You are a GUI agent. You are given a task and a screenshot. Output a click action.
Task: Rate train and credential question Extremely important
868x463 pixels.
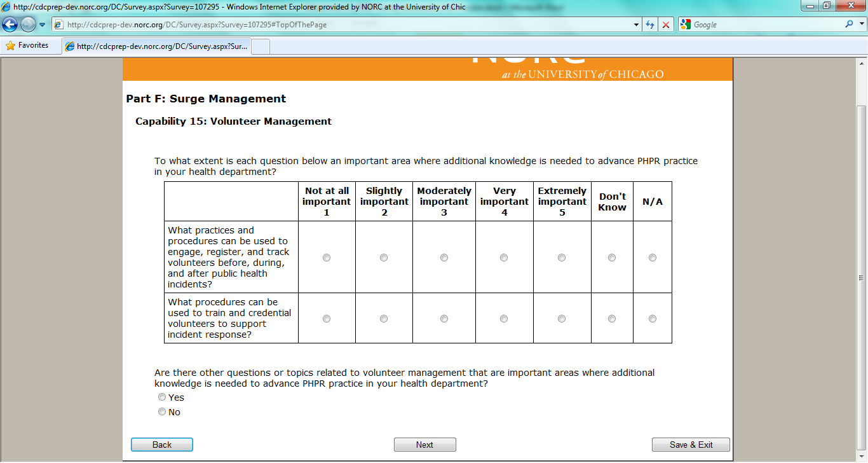pos(562,319)
